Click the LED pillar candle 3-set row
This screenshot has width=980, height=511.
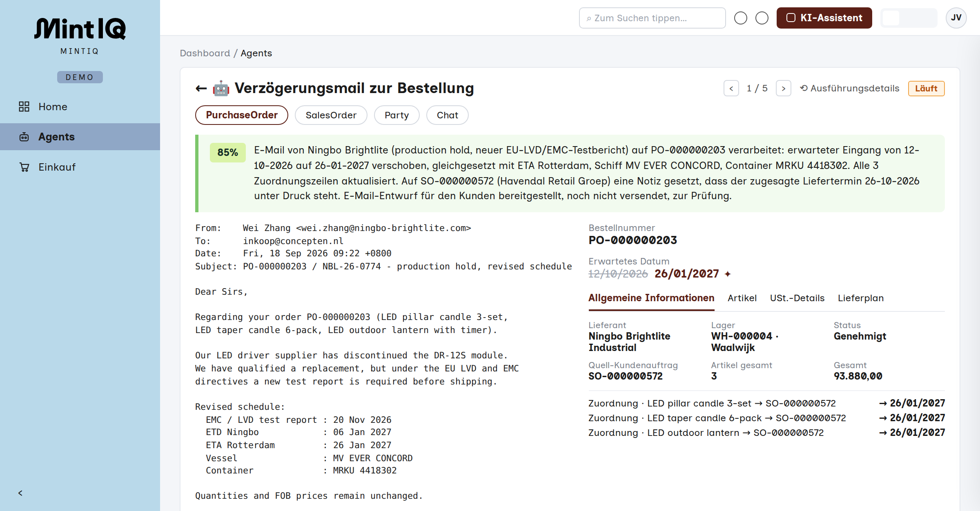click(766, 403)
